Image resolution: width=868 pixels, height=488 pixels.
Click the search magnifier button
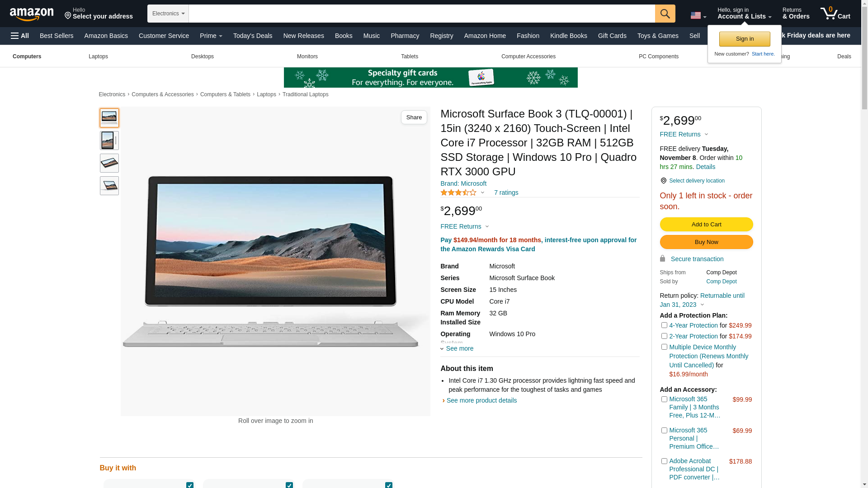point(665,14)
